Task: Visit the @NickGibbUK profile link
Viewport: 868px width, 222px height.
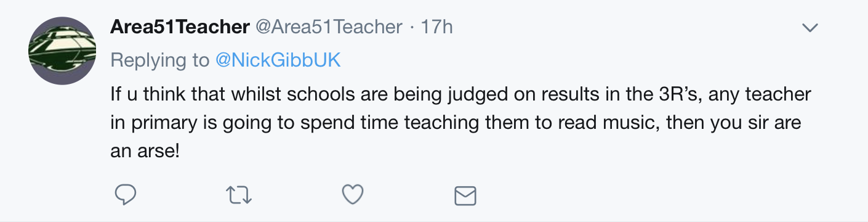Action: point(278,60)
